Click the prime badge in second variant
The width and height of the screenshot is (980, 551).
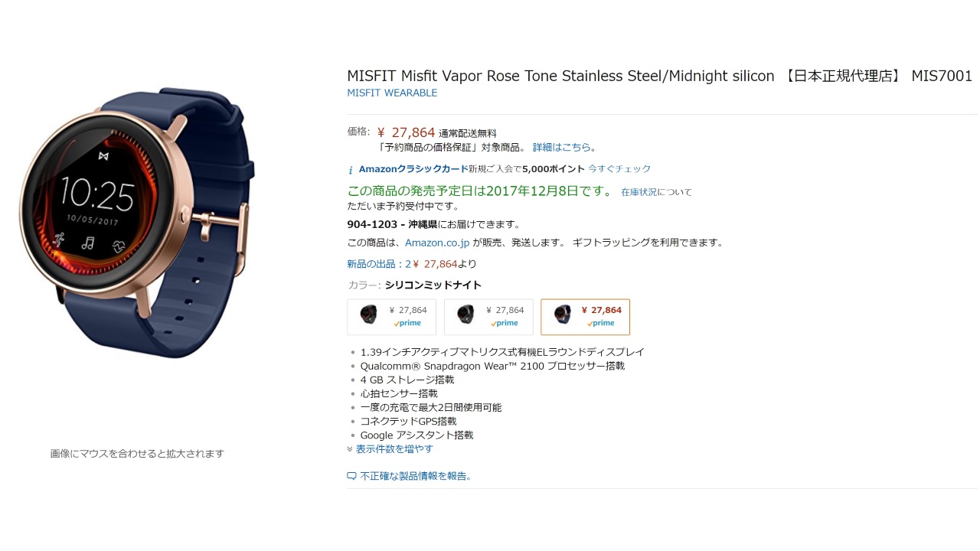pos(505,323)
